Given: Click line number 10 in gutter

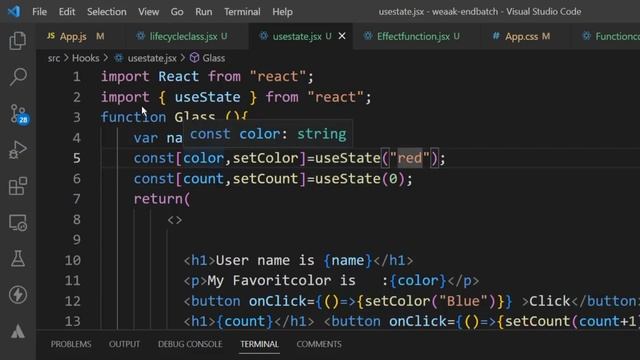Looking at the screenshot, I should pyautogui.click(x=73, y=260).
